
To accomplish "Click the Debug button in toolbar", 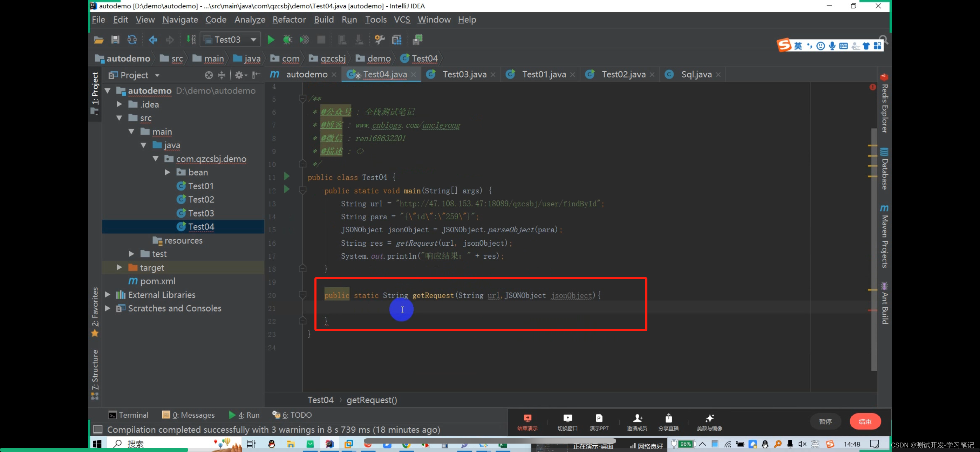I will pyautogui.click(x=286, y=40).
